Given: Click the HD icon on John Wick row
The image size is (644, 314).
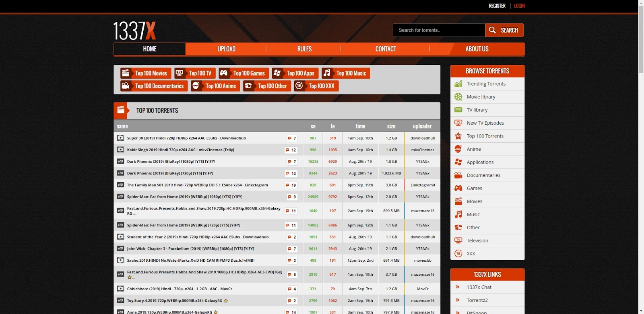Looking at the screenshot, I should pyautogui.click(x=120, y=248).
